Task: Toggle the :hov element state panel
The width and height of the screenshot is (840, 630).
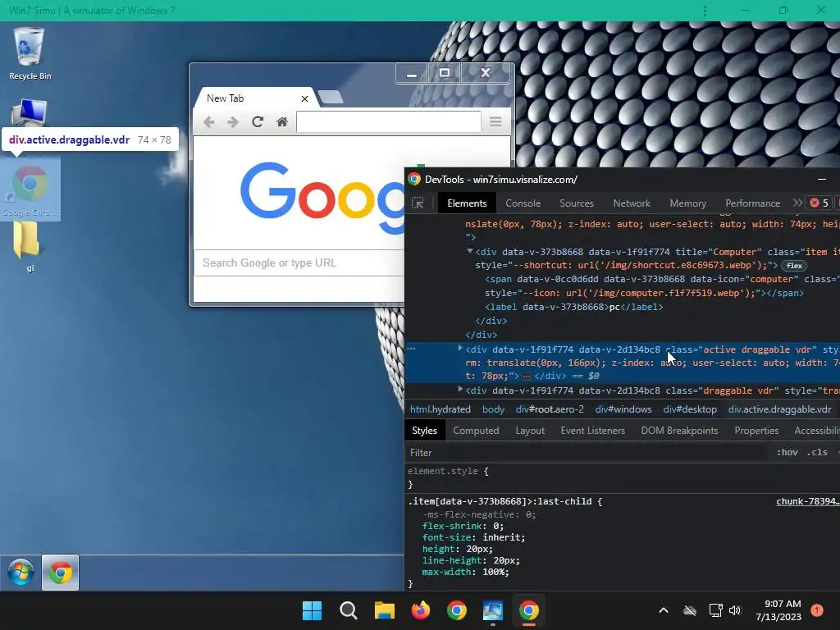Action: point(787,453)
